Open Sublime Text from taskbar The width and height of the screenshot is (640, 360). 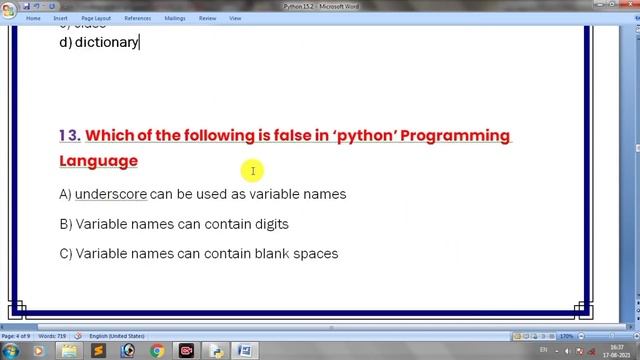pos(98,351)
